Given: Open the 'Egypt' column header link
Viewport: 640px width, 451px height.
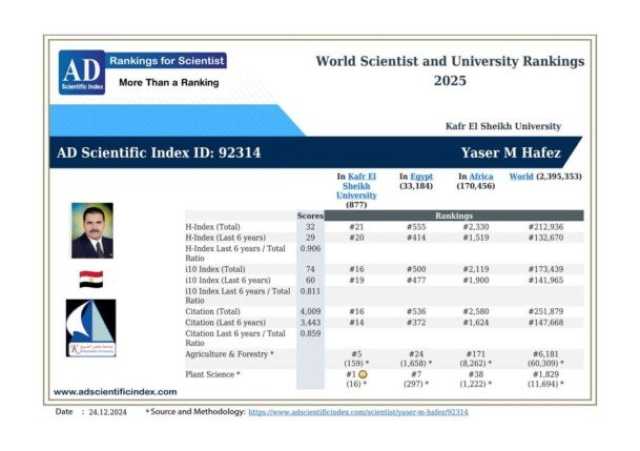Looking at the screenshot, I should [x=422, y=177].
